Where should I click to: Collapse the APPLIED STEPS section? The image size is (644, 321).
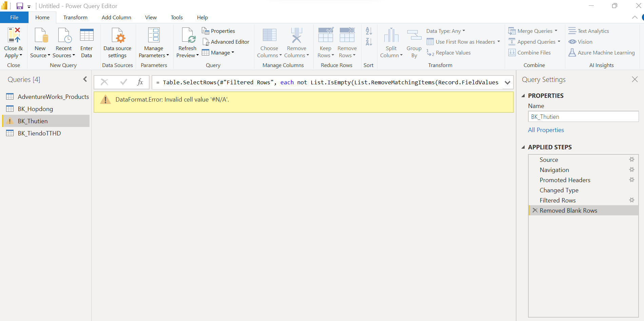coord(523,147)
